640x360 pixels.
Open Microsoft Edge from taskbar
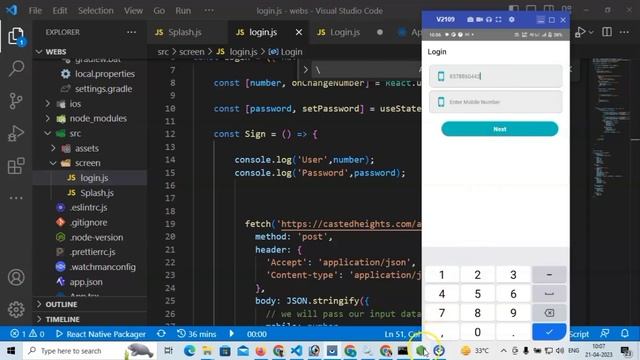189,351
